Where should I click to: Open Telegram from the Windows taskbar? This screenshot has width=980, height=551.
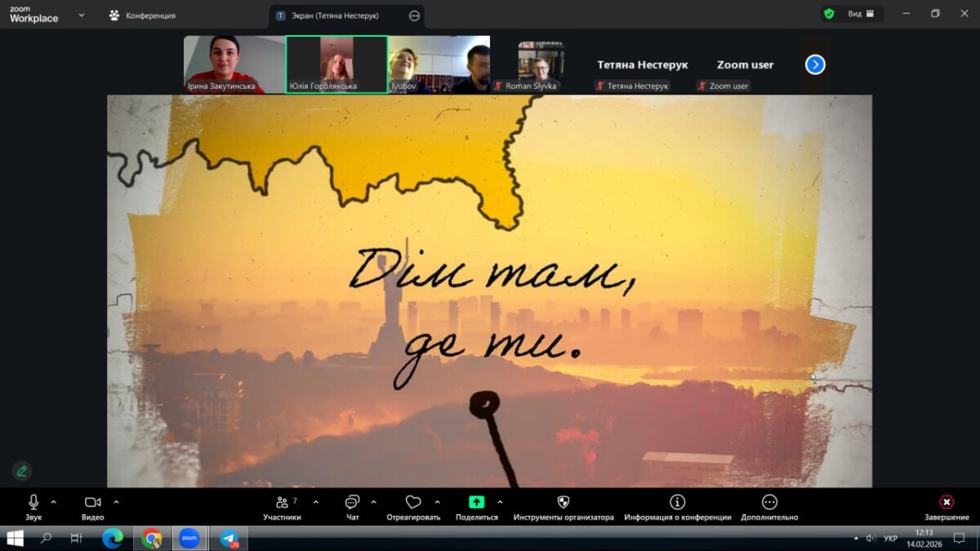click(x=229, y=539)
